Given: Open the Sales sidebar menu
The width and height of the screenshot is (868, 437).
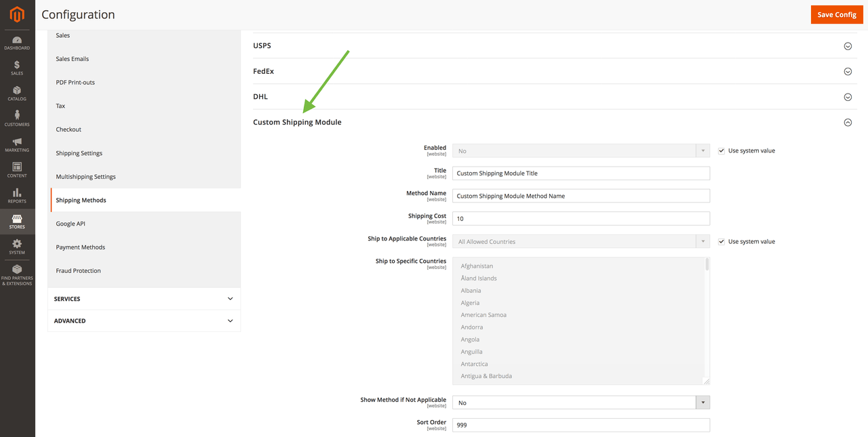Looking at the screenshot, I should (x=17, y=68).
